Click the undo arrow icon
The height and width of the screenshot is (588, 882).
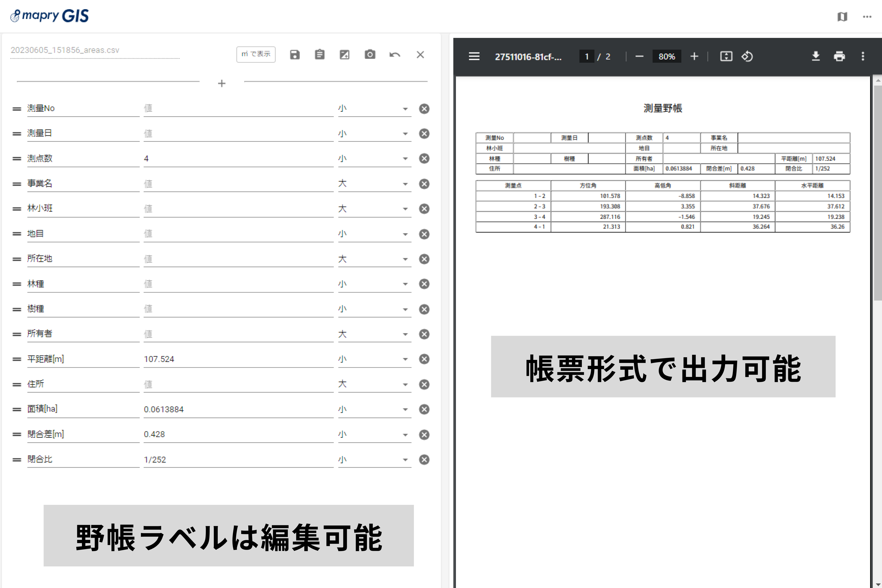pyautogui.click(x=395, y=55)
